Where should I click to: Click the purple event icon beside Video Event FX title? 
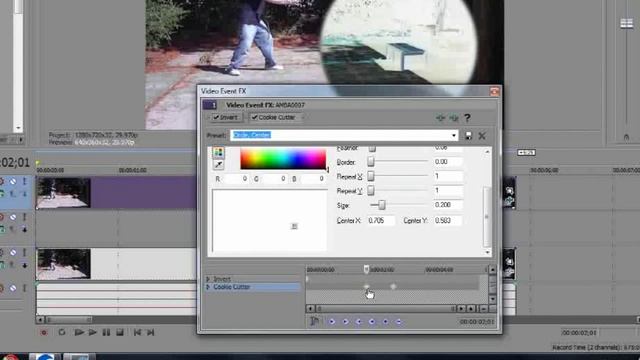(x=210, y=105)
